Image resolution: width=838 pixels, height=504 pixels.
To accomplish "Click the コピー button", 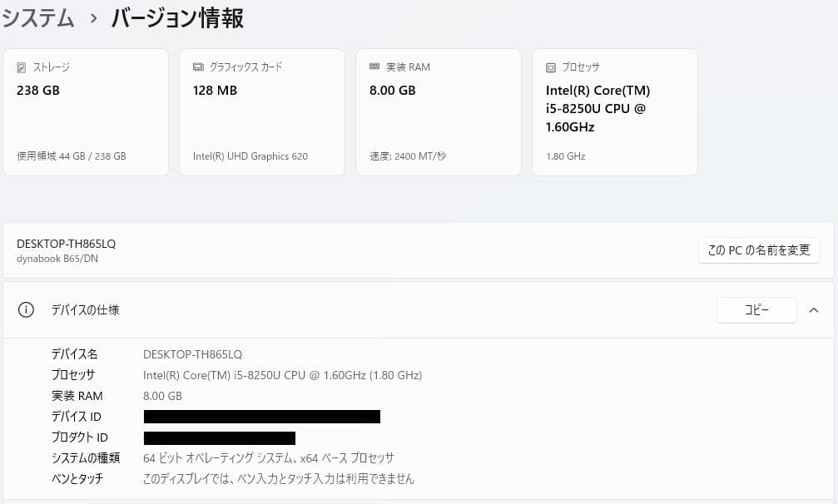I will (x=756, y=309).
